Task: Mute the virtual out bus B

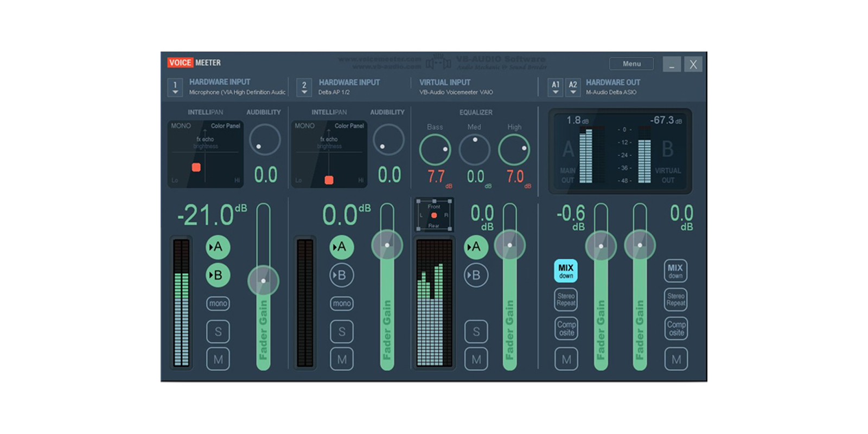Action: (676, 359)
